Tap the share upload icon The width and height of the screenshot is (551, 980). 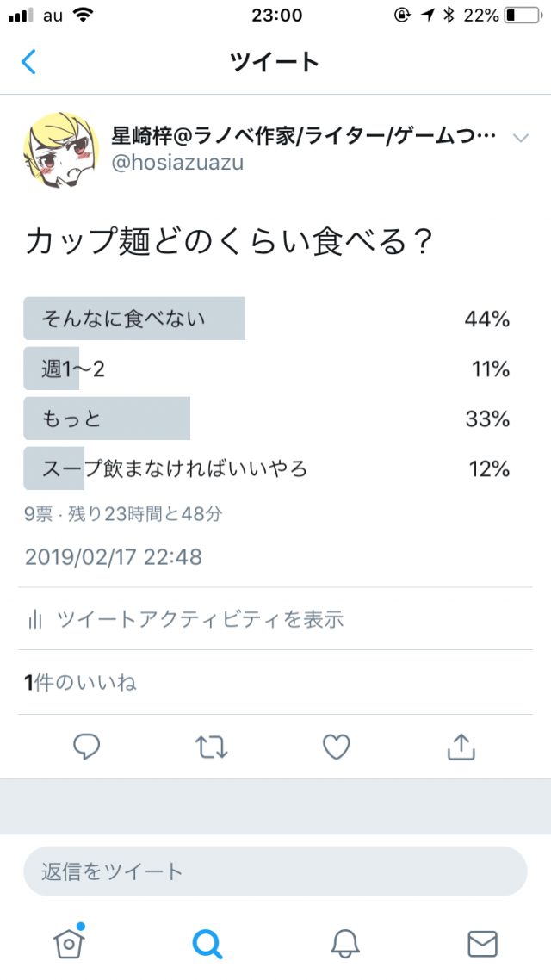coord(461,746)
